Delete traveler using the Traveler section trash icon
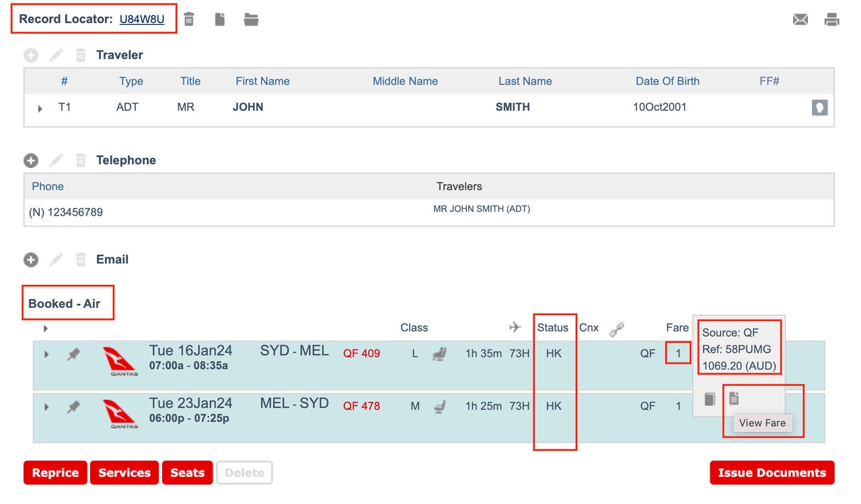The image size is (861, 504). click(x=81, y=55)
